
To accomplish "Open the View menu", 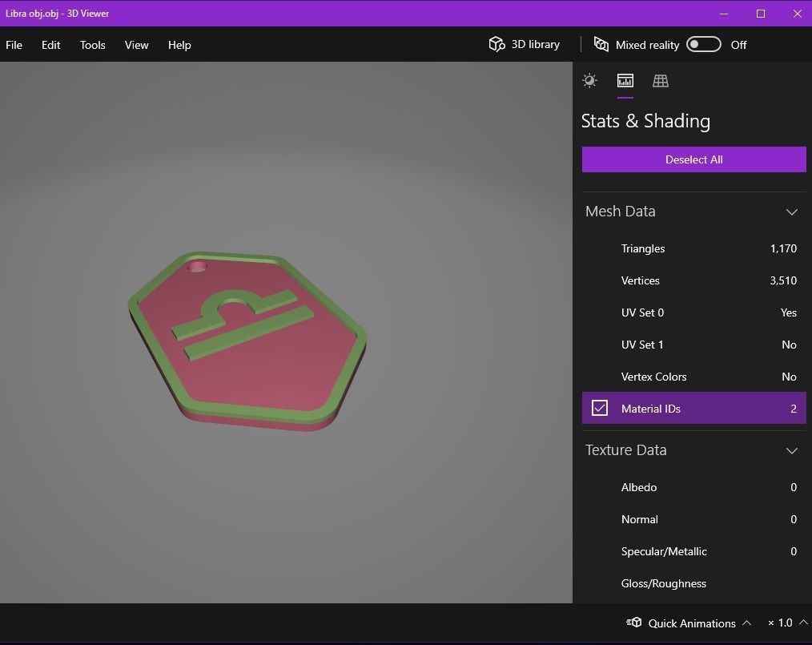I will point(136,45).
